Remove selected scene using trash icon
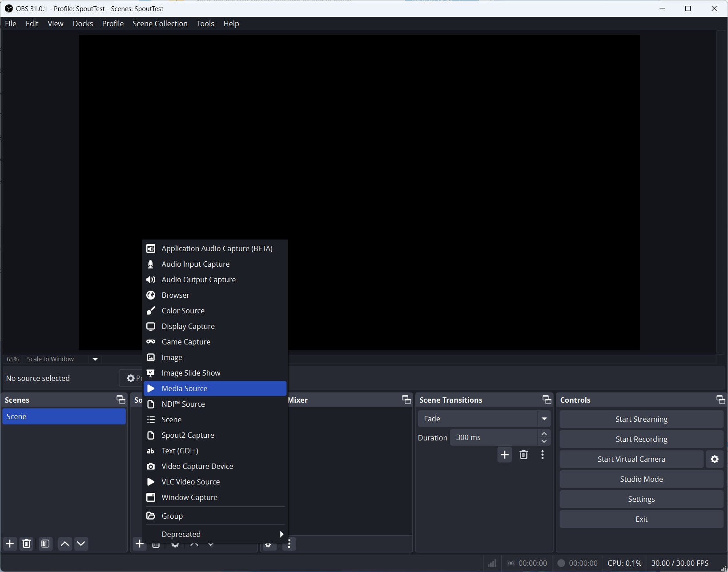This screenshot has height=572, width=728. pyautogui.click(x=27, y=544)
